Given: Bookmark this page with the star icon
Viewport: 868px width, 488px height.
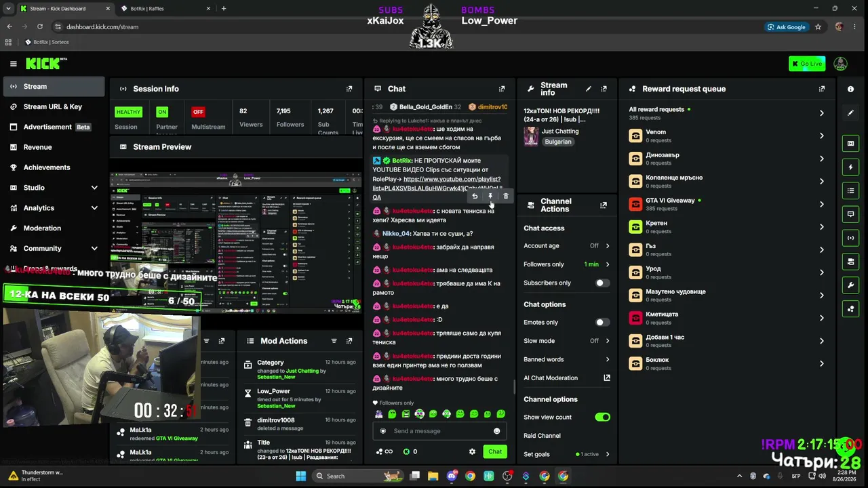Looking at the screenshot, I should pos(818,27).
